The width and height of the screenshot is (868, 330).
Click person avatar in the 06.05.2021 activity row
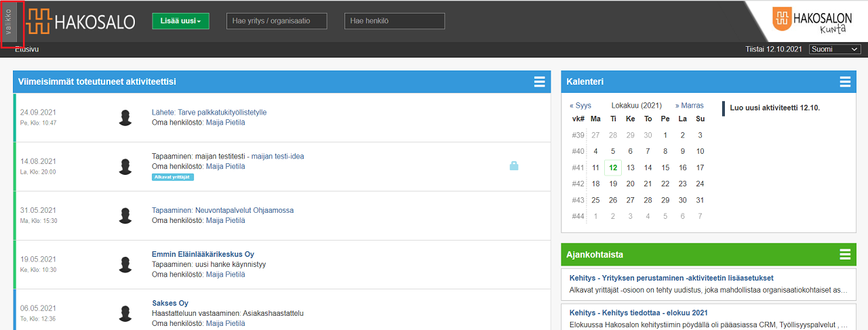(x=125, y=313)
